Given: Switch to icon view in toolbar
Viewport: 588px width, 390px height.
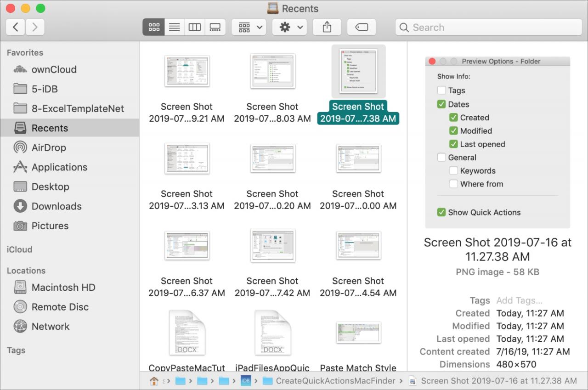Looking at the screenshot, I should [154, 27].
